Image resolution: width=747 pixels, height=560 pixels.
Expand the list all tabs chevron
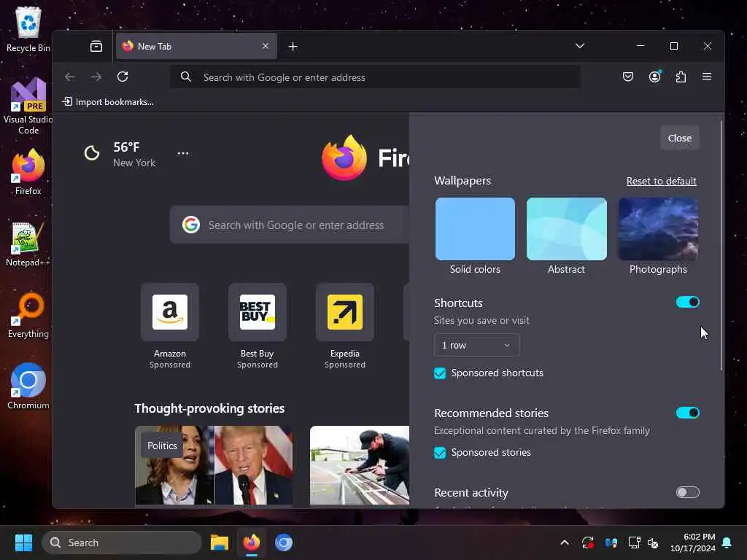tap(580, 46)
